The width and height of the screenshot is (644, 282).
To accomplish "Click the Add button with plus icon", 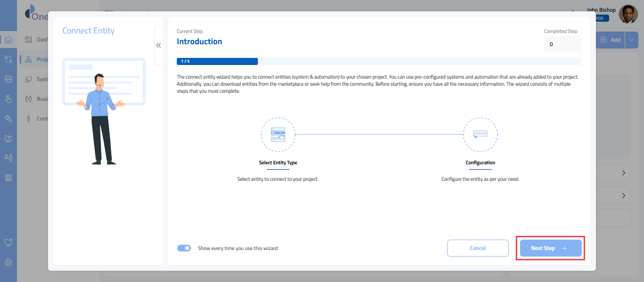I will point(610,40).
